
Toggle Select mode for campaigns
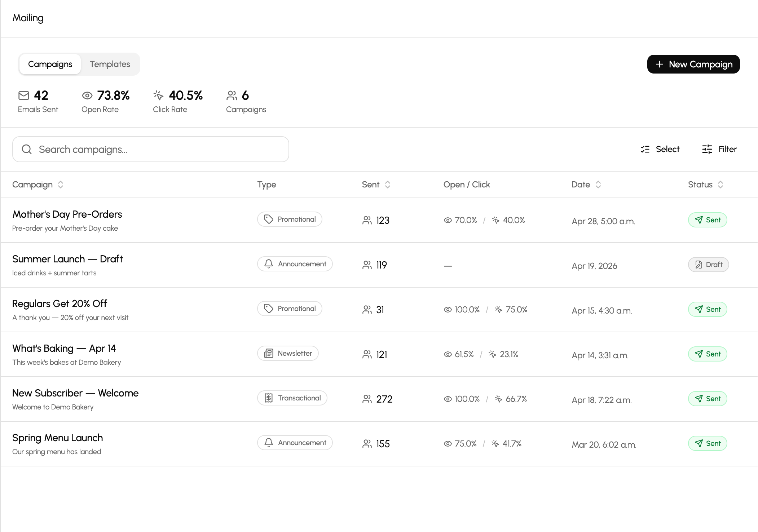coord(660,149)
